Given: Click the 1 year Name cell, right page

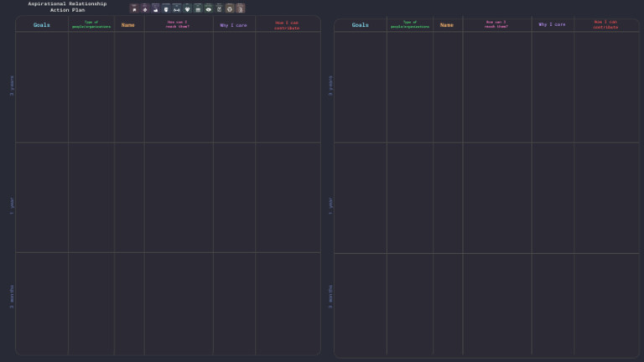Looking at the screenshot, I should 448,198.
